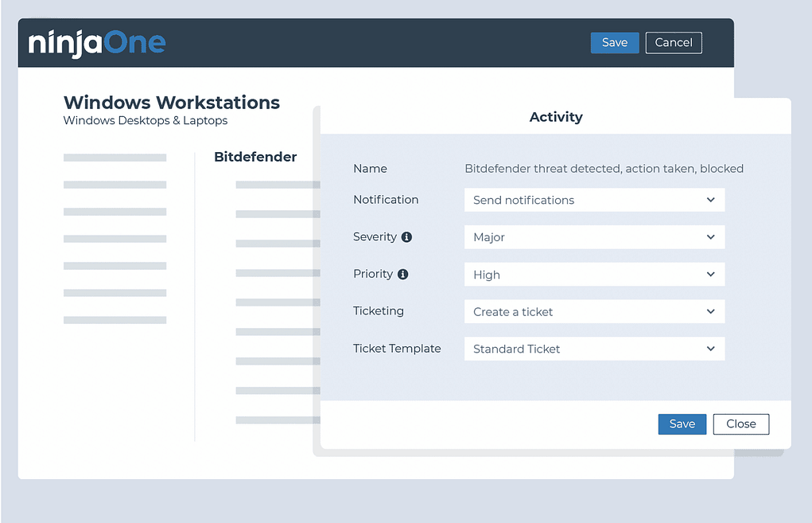Click the Name field label
This screenshot has width=812, height=523.
click(x=371, y=169)
